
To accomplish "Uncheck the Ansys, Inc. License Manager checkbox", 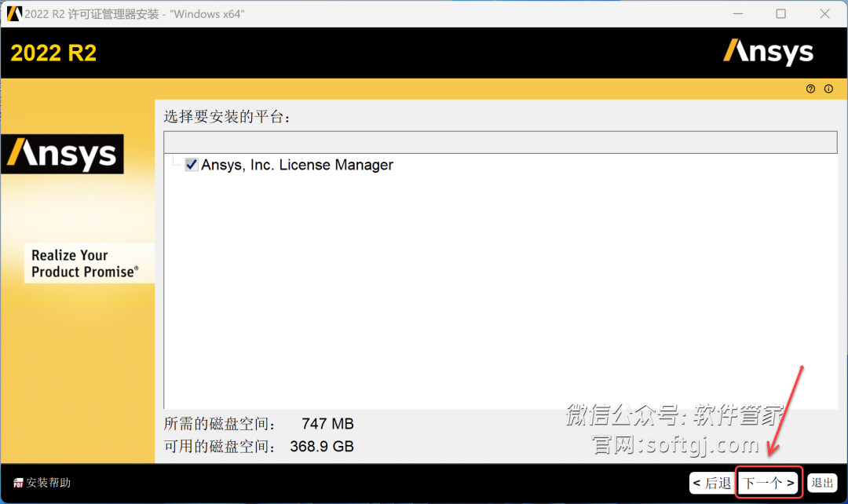I will (x=192, y=164).
